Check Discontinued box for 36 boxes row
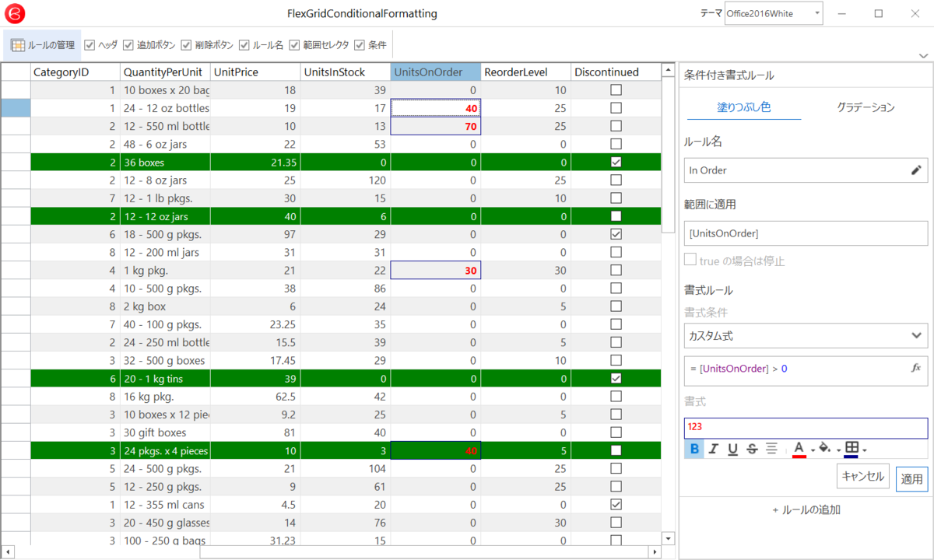 pyautogui.click(x=616, y=162)
